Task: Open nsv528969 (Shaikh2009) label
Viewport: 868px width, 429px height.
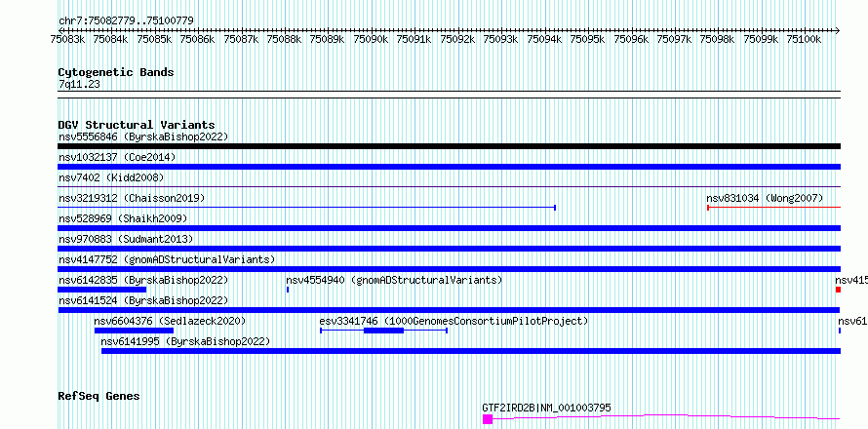Action: tap(123, 218)
